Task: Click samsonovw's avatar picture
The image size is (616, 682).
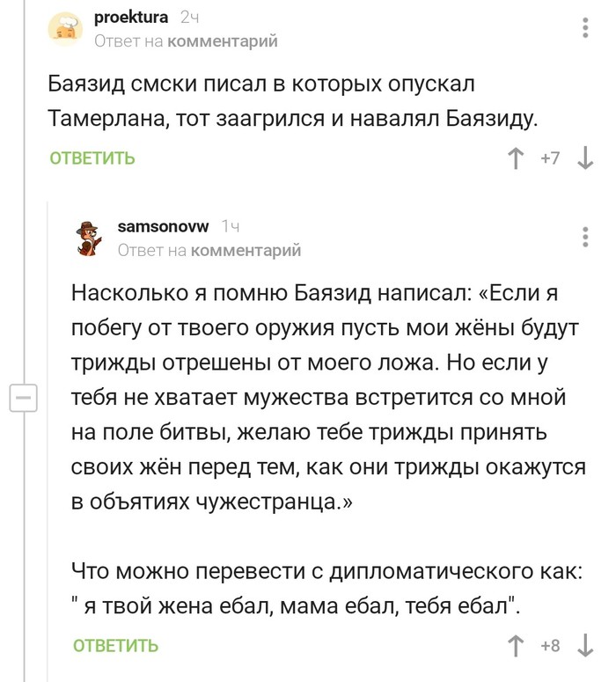Action: 90,238
